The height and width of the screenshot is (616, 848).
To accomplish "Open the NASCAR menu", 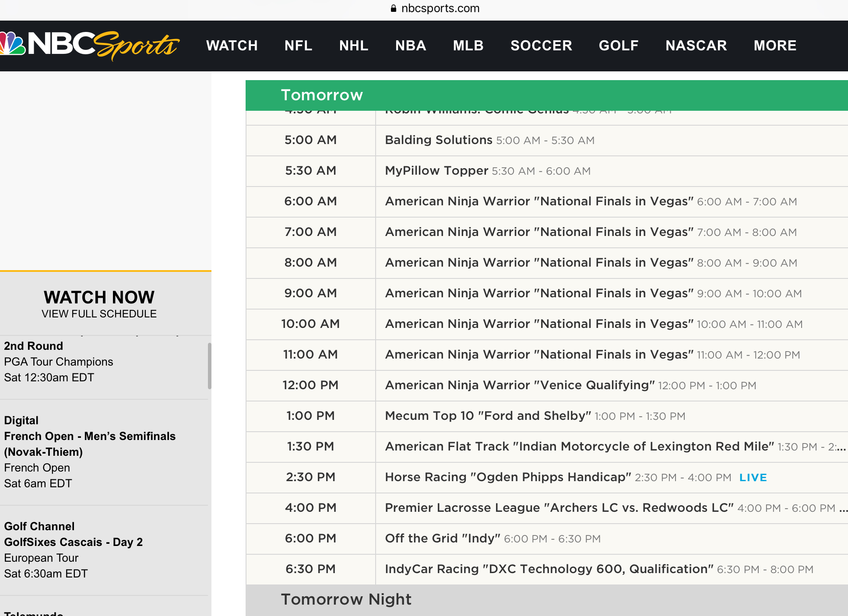I will [x=697, y=46].
